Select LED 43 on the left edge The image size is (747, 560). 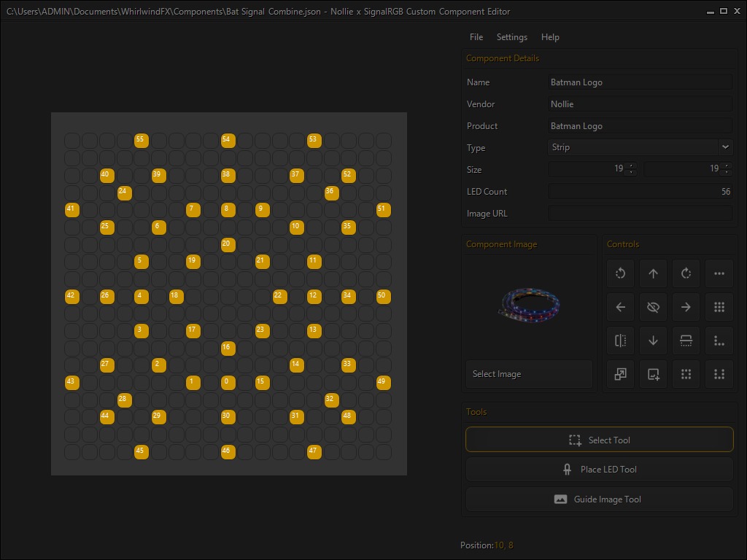(x=72, y=382)
